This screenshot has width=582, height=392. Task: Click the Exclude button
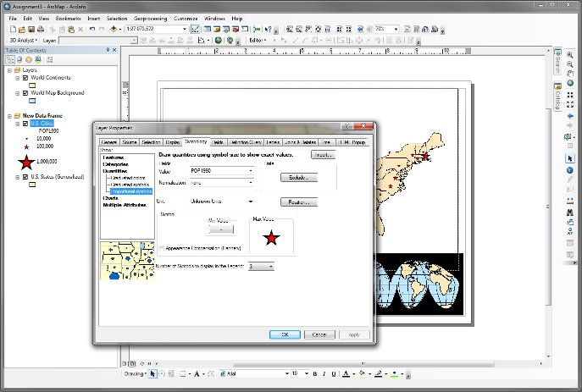[x=299, y=178]
